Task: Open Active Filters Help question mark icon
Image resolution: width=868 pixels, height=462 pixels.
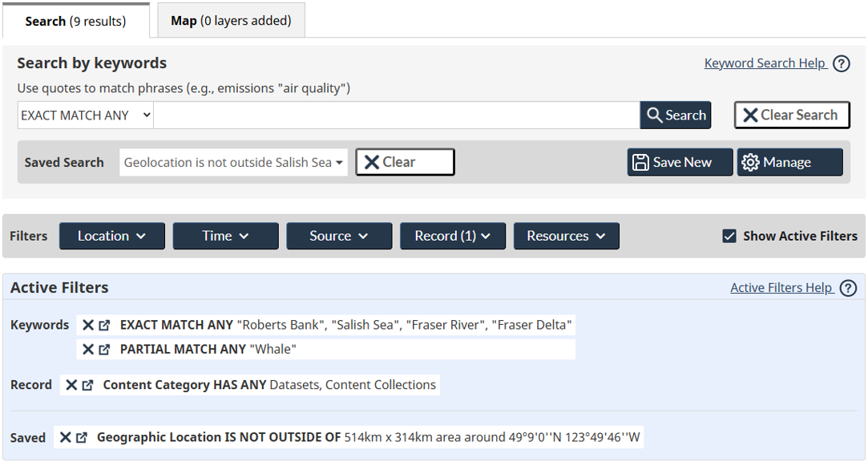Action: (848, 287)
